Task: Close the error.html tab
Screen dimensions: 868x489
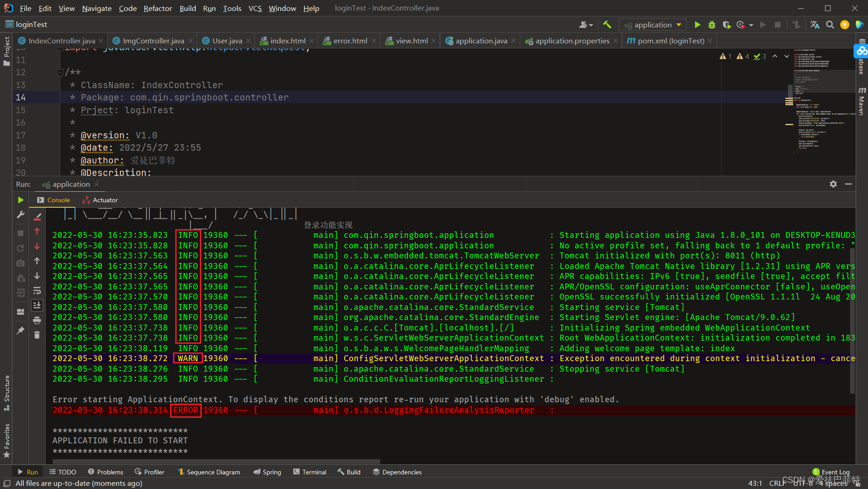Action: point(373,41)
